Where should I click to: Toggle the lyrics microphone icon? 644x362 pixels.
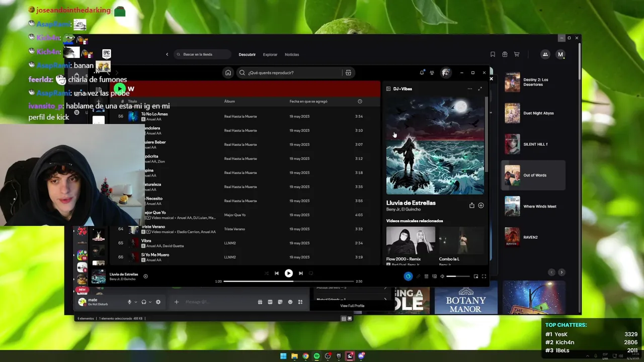pos(418,276)
